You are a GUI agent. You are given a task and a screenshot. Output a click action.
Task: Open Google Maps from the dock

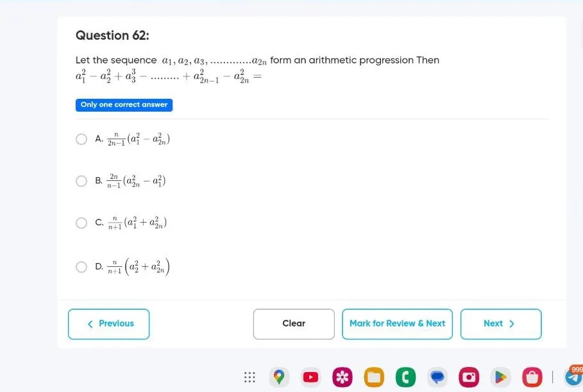[279, 377]
